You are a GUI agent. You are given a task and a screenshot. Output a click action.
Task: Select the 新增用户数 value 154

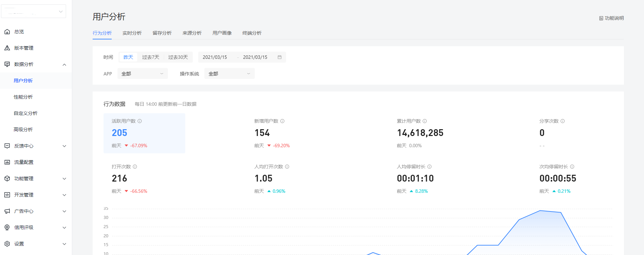[262, 133]
